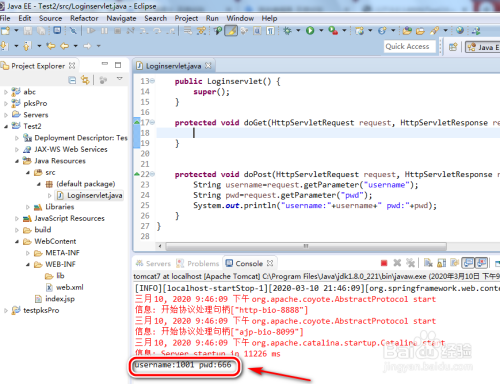
Task: Open the File menu
Action: click(x=5, y=18)
